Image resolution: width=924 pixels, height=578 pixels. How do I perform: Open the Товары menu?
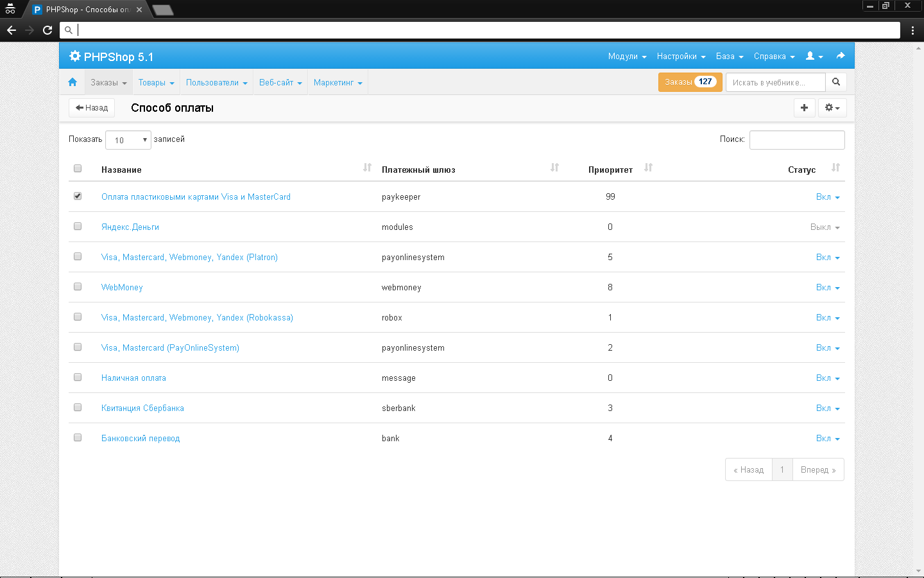coord(156,83)
